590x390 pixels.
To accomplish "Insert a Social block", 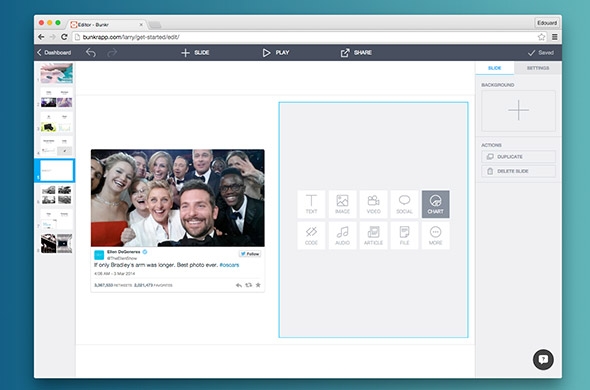I will click(x=404, y=204).
